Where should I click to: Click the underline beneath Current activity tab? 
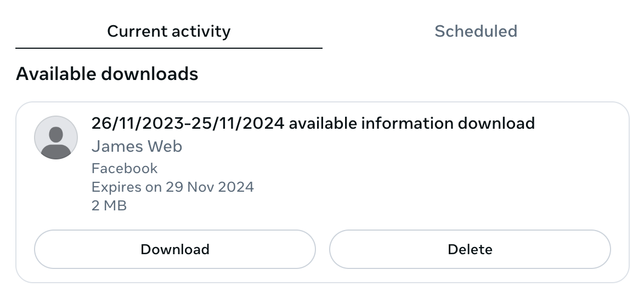coord(168,48)
